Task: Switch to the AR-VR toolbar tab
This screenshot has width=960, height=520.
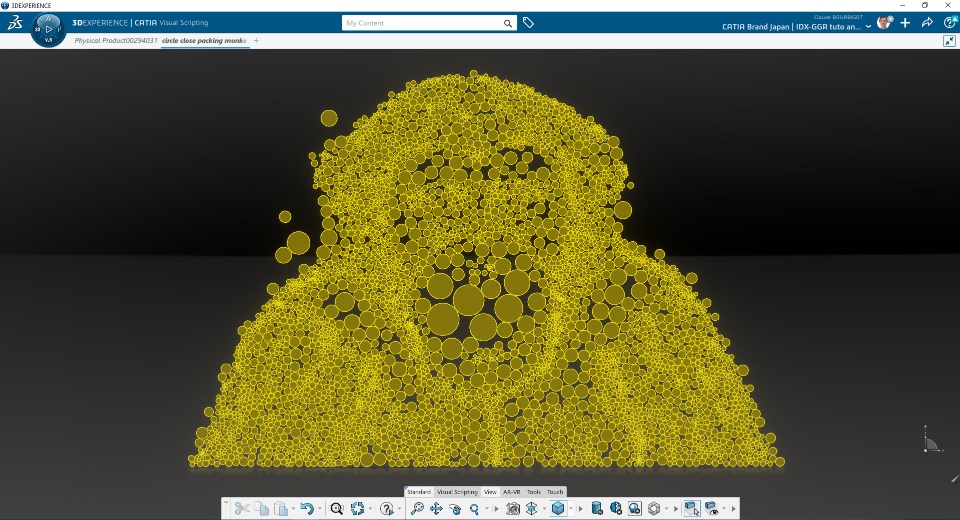Action: pos(511,492)
